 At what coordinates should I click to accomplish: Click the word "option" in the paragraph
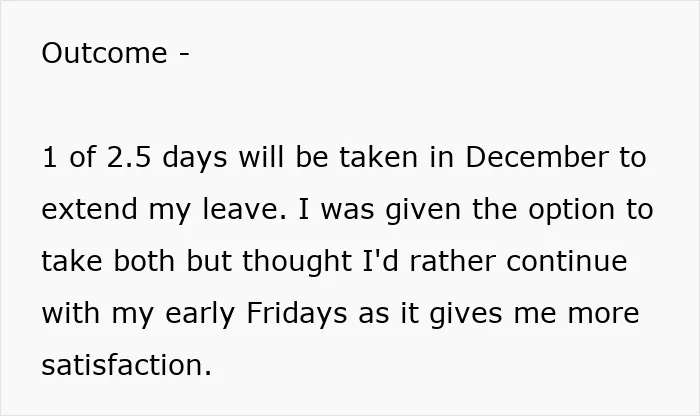[572, 210]
